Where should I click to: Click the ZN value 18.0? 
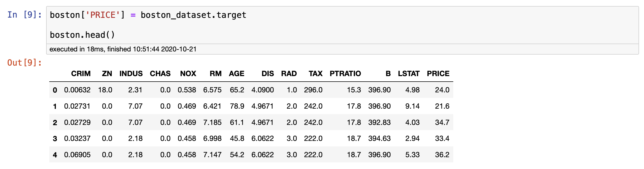tap(105, 90)
